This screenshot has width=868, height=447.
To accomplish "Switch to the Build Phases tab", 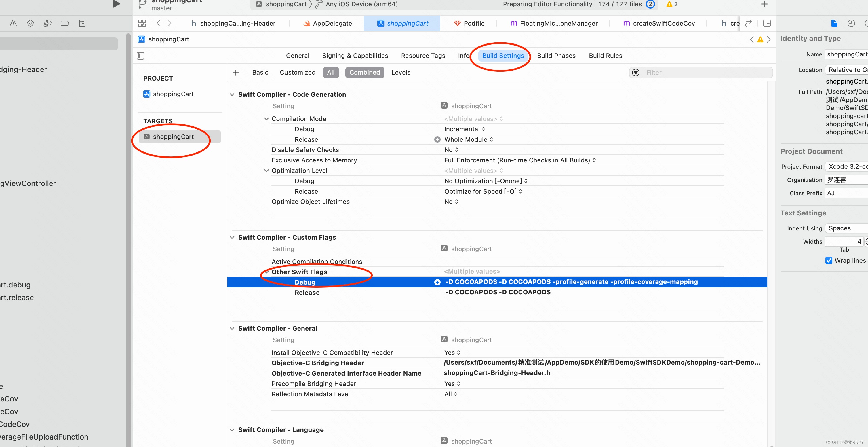I will click(x=556, y=56).
